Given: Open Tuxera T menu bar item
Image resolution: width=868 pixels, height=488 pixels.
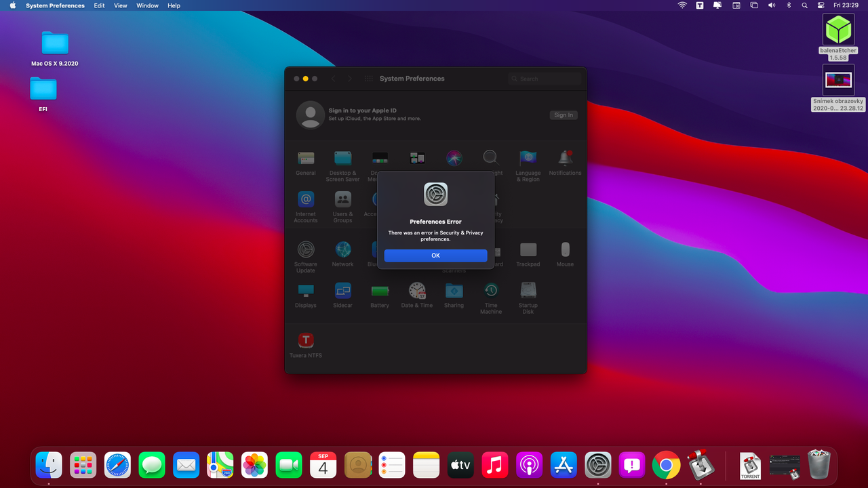Looking at the screenshot, I should point(699,5).
